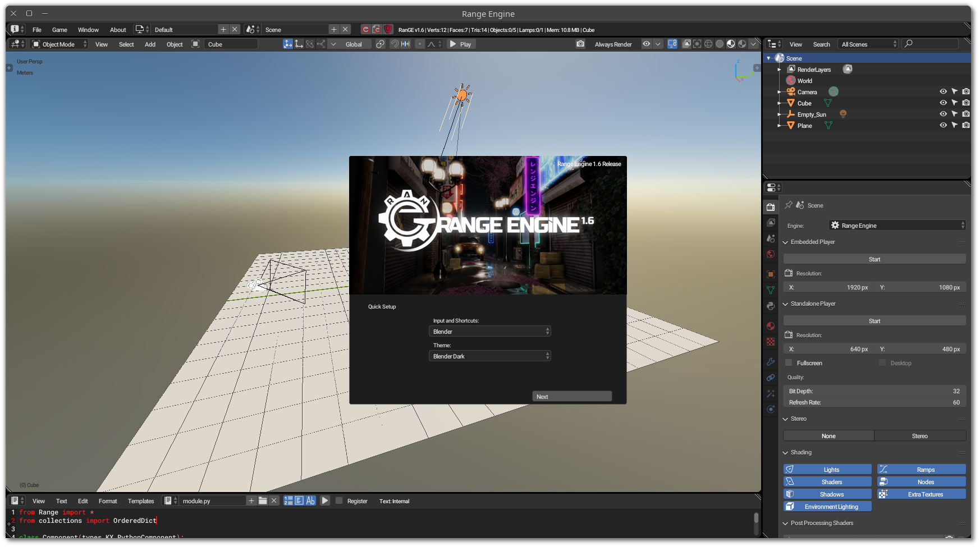Hide the Cube object in outliner
The height and width of the screenshot is (547, 980).
[943, 103]
